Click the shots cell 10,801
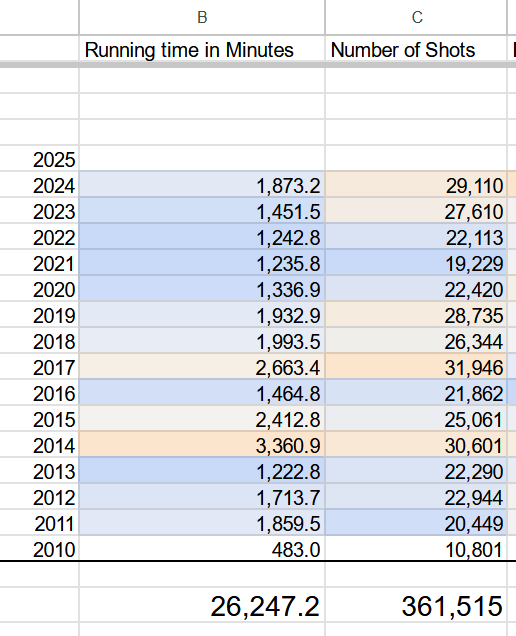This screenshot has height=636, width=516. (x=416, y=548)
